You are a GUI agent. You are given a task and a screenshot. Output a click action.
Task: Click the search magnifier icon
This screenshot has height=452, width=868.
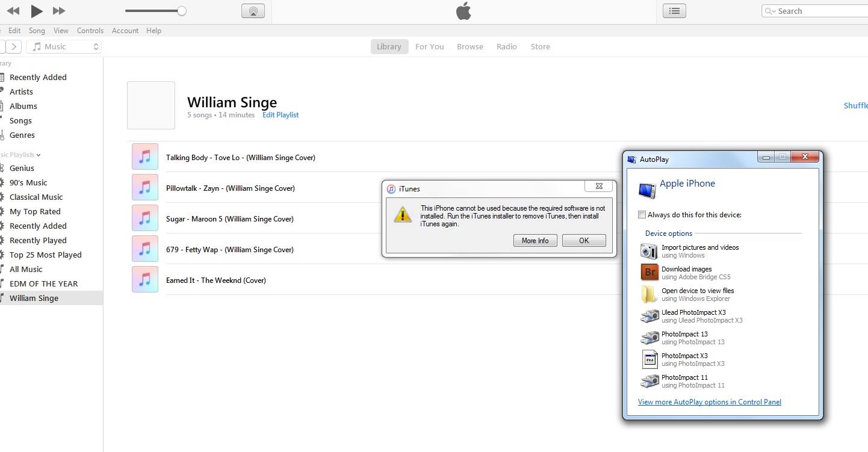[770, 11]
